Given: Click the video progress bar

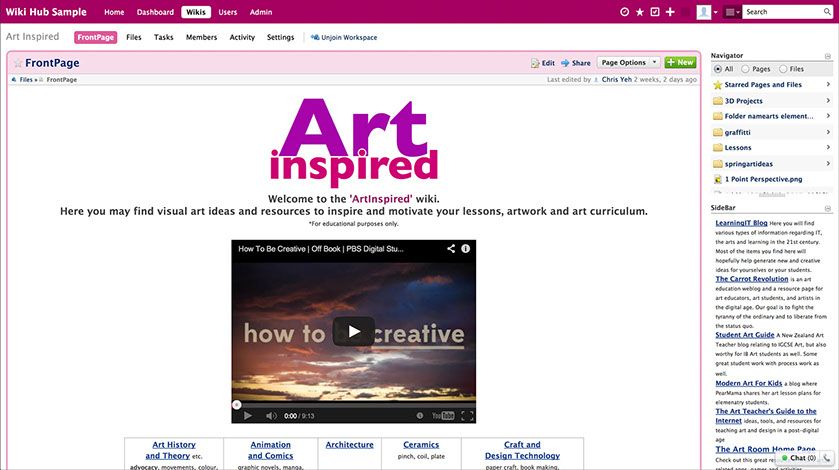Looking at the screenshot, I should pyautogui.click(x=353, y=404).
